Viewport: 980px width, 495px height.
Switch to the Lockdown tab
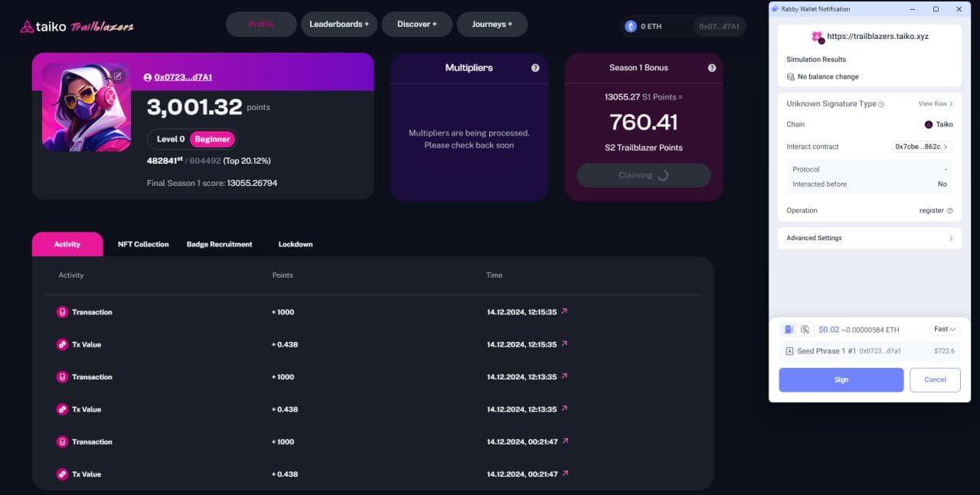pos(296,244)
